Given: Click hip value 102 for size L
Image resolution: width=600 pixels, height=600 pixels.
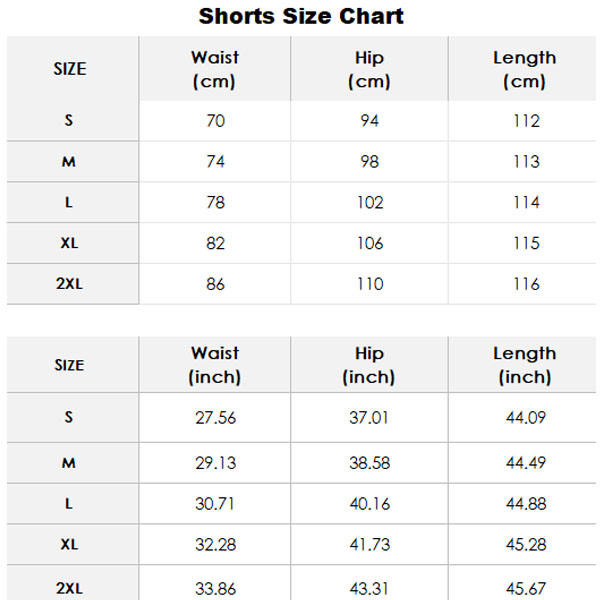Looking at the screenshot, I should tap(370, 202).
